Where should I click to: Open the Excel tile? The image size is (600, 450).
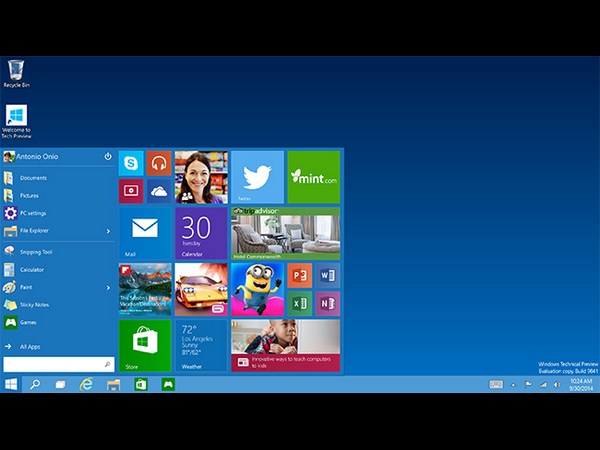299,303
